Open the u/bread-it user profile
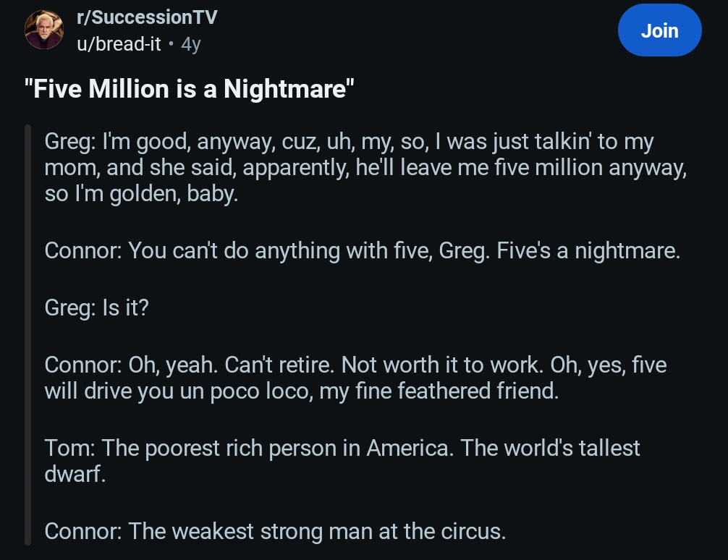This screenshot has height=560, width=728. [119, 43]
